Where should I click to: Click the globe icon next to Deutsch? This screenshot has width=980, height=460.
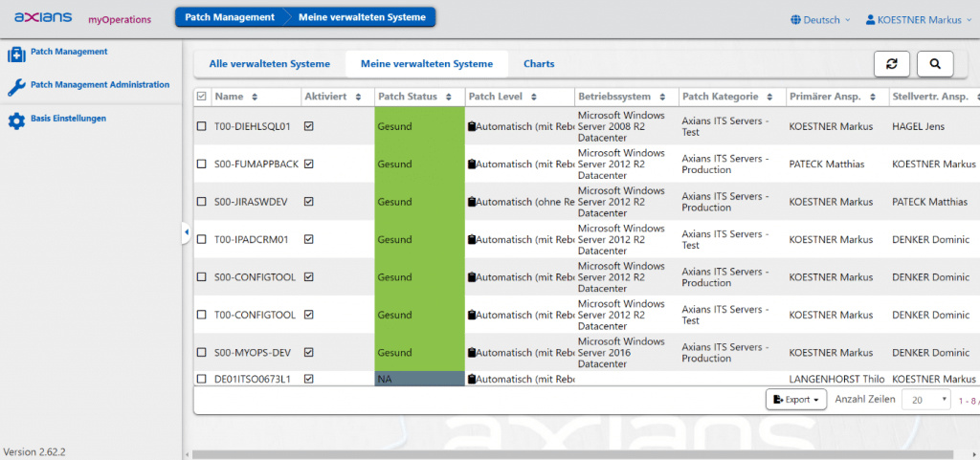pyautogui.click(x=795, y=19)
